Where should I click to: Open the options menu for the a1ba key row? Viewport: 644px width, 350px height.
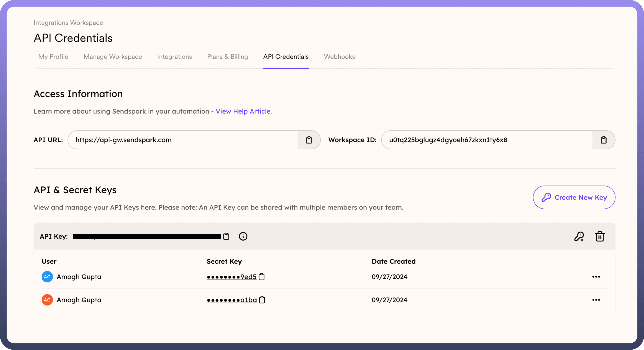coord(596,300)
